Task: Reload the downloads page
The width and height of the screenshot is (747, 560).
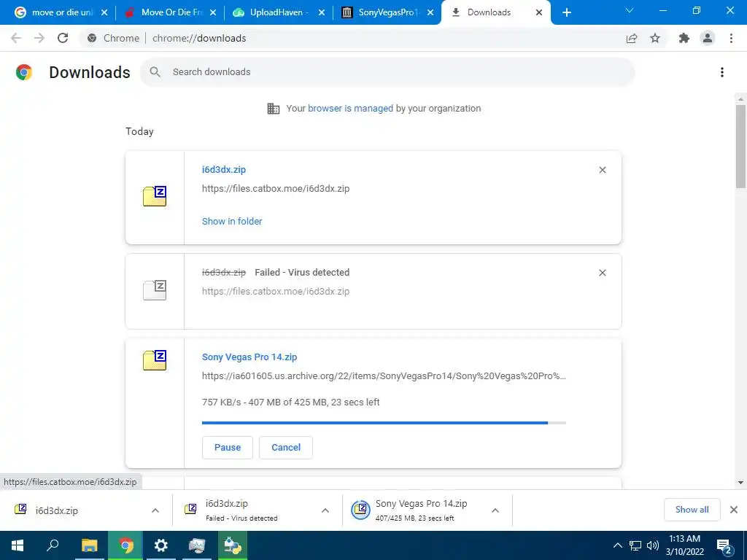Action: [x=63, y=38]
